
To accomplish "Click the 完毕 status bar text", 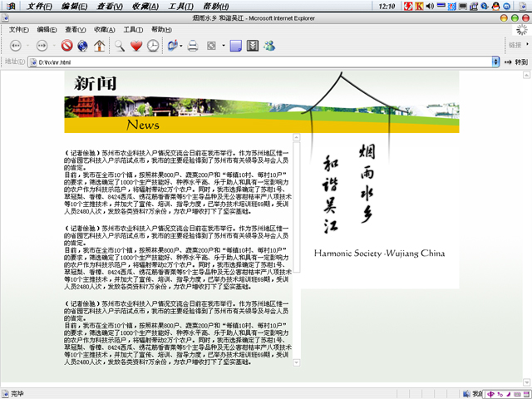I will click(x=17, y=393).
